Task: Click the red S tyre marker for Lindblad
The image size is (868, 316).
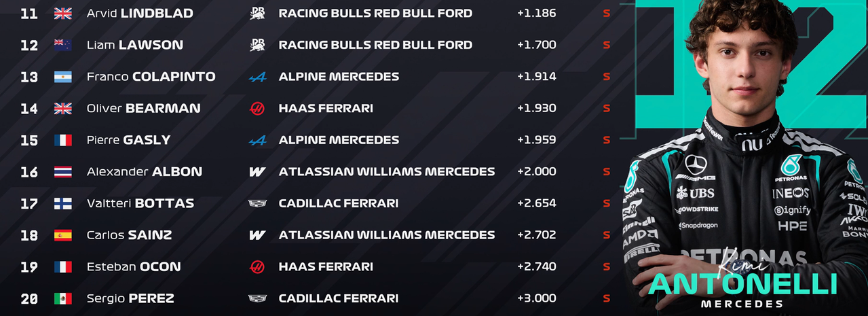Action: (x=607, y=13)
